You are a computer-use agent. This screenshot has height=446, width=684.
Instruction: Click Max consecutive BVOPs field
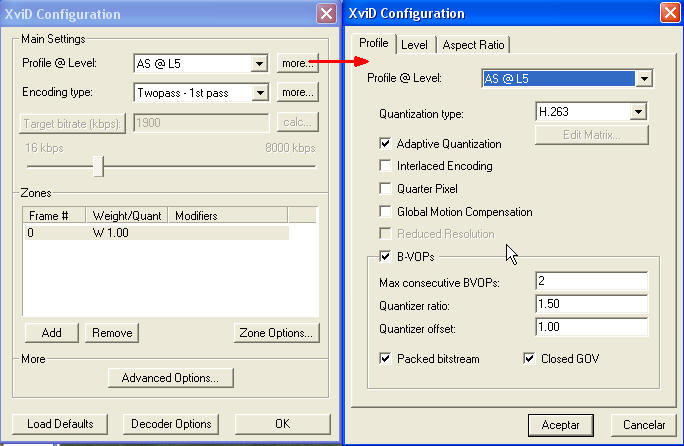592,281
